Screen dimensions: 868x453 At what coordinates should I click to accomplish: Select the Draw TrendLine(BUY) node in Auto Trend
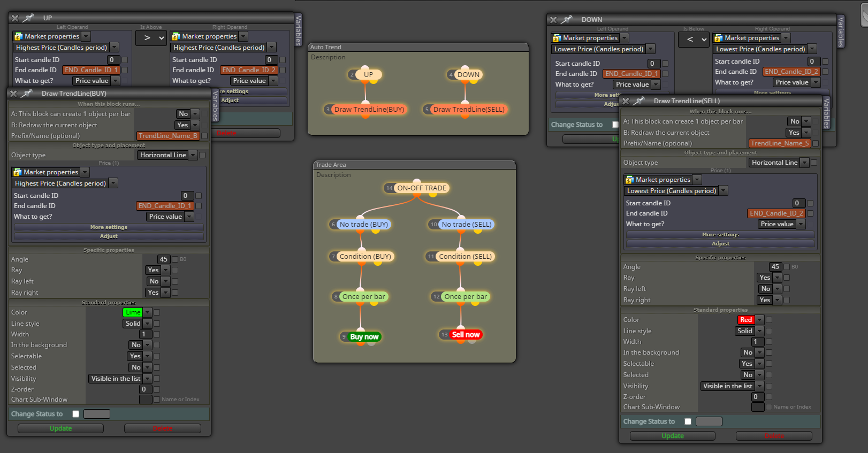point(369,110)
